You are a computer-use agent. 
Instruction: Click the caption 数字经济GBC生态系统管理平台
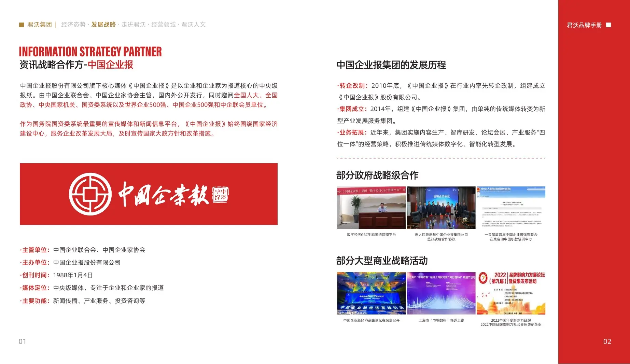pyautogui.click(x=371, y=235)
